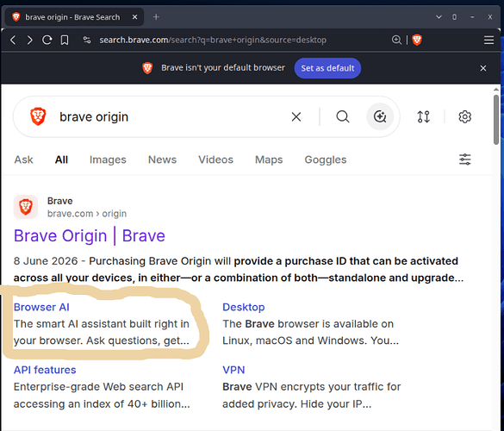The width and height of the screenshot is (504, 431).
Task: Close the brave origin search tab
Action: (x=135, y=17)
